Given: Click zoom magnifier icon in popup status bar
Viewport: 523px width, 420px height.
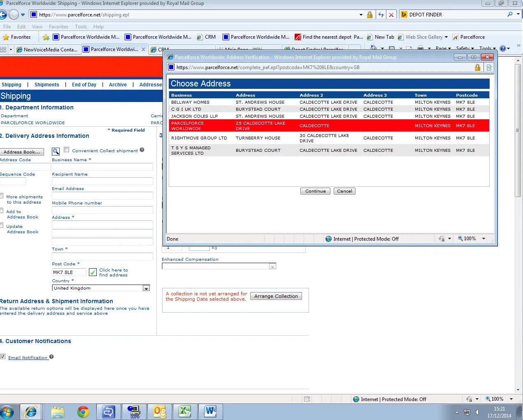Looking at the screenshot, I should [460, 239].
